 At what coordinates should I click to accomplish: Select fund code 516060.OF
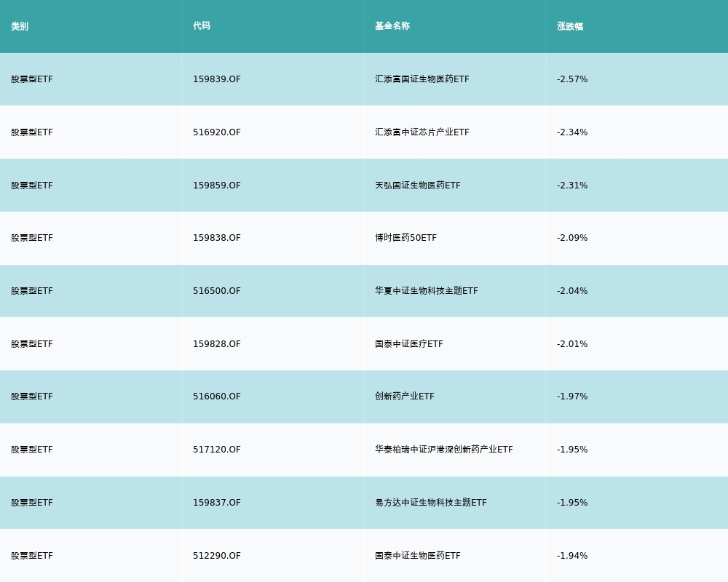coord(217,396)
